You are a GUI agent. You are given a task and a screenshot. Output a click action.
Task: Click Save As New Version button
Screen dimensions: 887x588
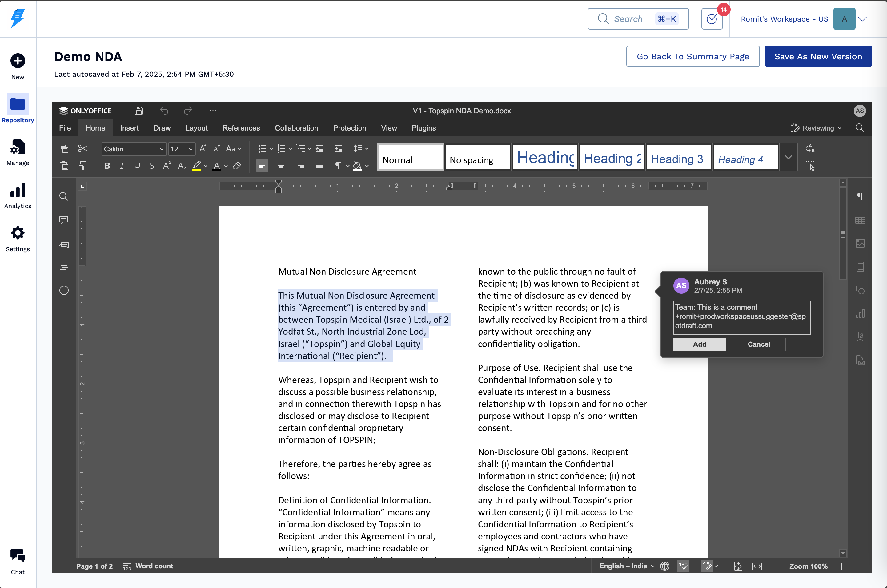click(x=818, y=56)
